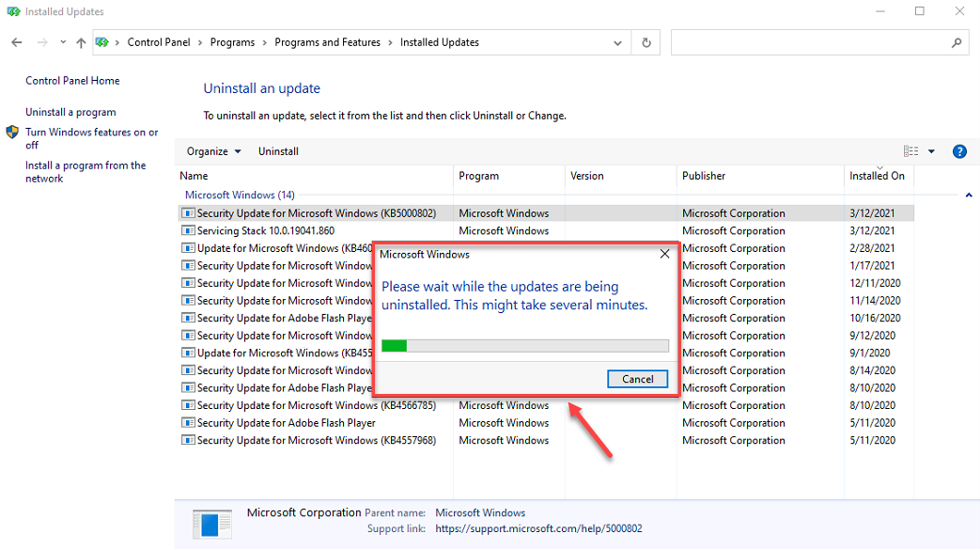Click the Installed Updates title bar icon

14,11
